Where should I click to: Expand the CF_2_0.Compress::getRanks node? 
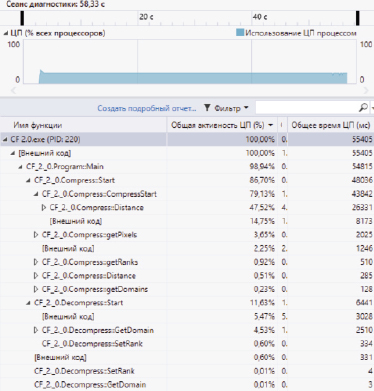36,262
